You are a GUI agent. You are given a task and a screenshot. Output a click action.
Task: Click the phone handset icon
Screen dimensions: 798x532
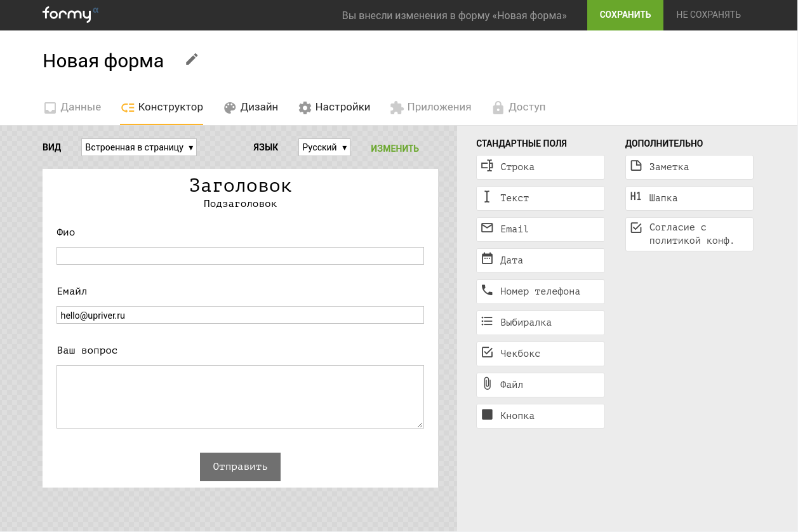point(487,290)
